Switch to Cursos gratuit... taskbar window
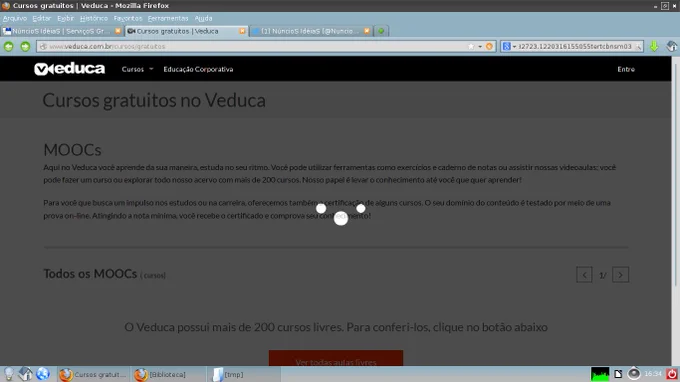 pos(93,374)
